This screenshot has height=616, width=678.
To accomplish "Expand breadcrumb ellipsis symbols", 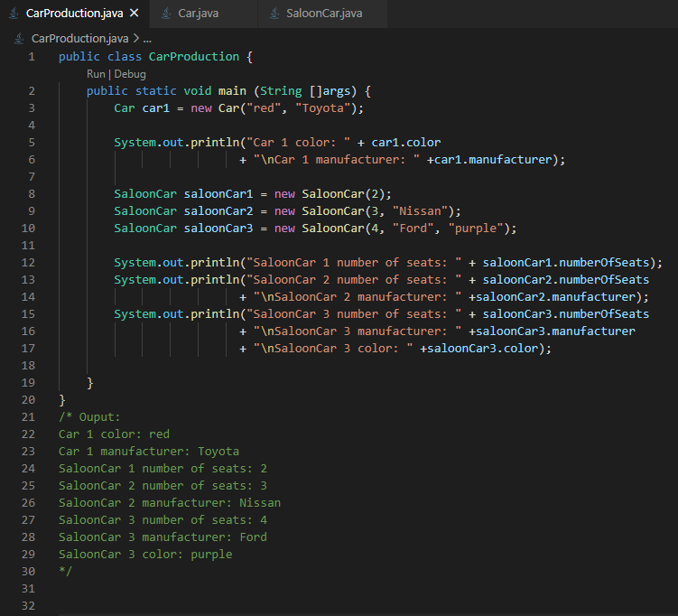I will click(147, 39).
